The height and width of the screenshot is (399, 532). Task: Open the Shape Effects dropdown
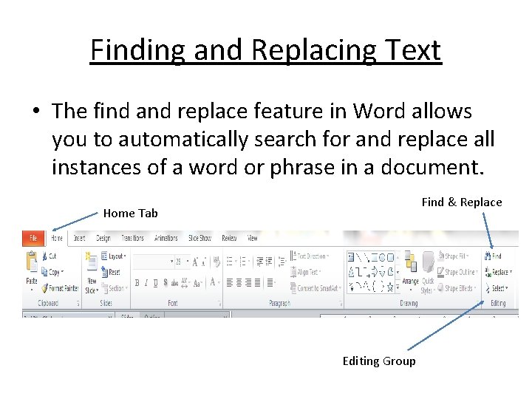coord(457,288)
